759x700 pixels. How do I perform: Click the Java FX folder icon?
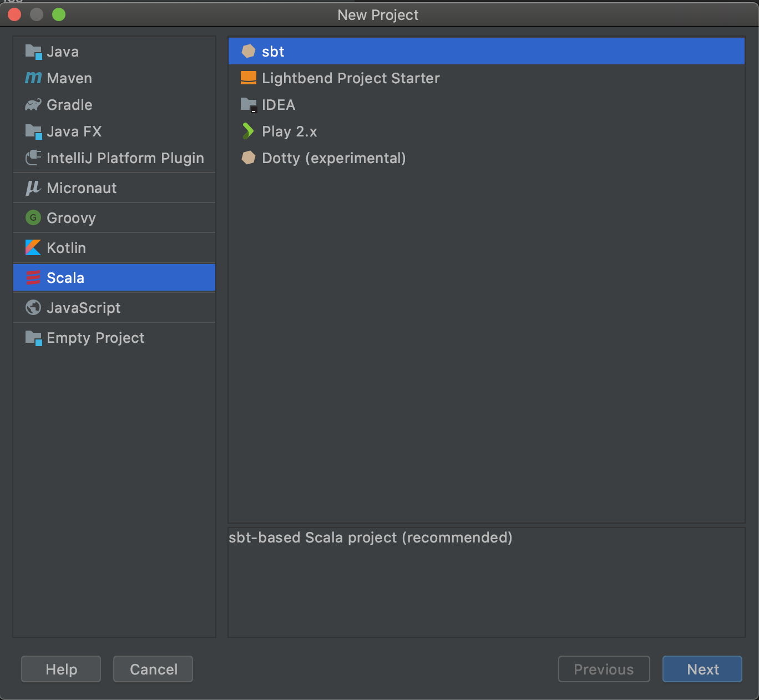click(33, 132)
